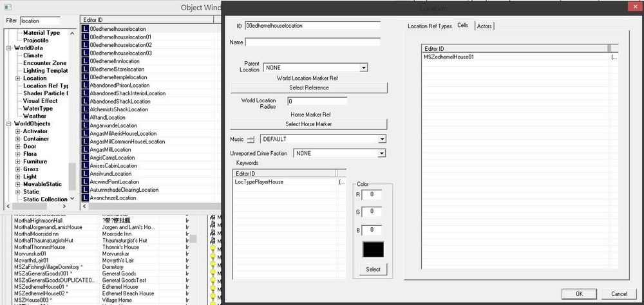The image size is (644, 305).
Task: Open the Music dropdown set to DEFAULT
Action: coord(382,139)
